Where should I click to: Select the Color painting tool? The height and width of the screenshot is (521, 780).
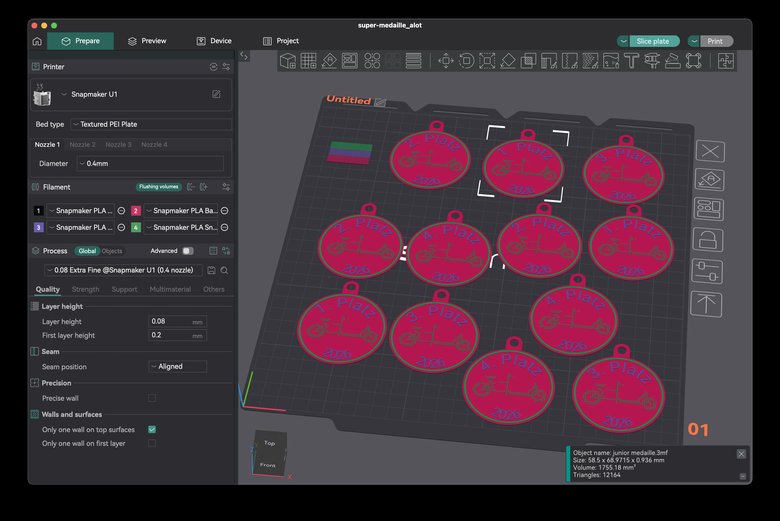[x=611, y=61]
